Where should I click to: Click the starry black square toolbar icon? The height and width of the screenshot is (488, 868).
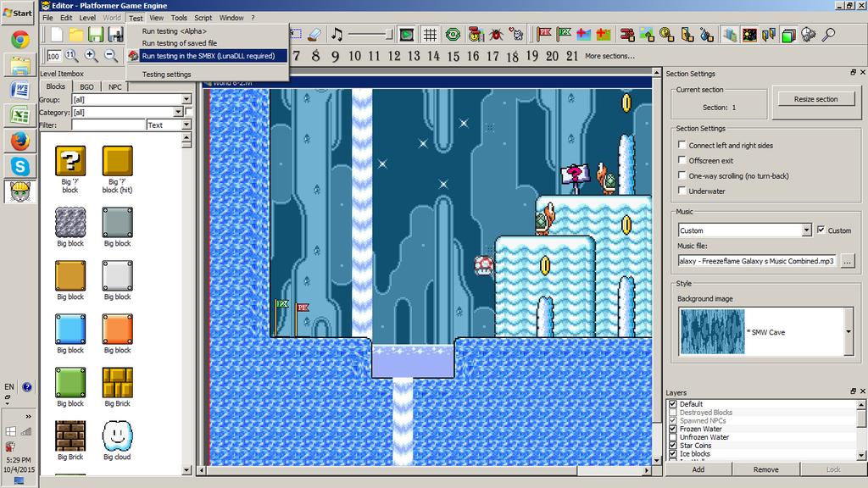[x=749, y=35]
